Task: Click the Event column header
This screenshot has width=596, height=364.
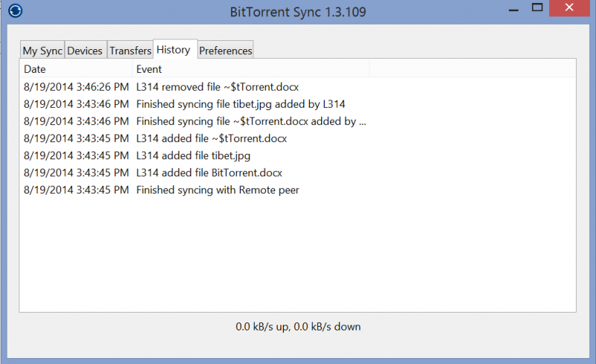Action: [x=251, y=69]
